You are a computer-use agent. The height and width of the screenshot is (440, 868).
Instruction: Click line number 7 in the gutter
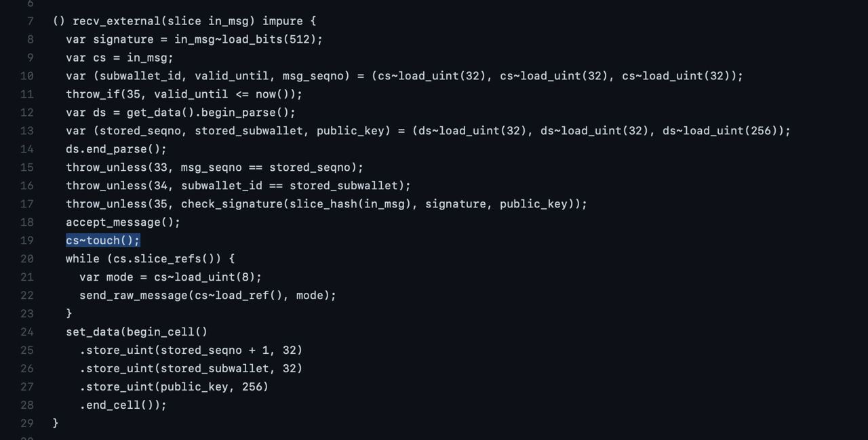pos(30,21)
